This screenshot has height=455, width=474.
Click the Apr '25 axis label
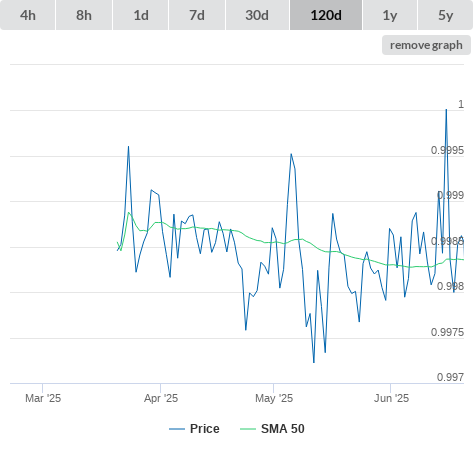[161, 398]
